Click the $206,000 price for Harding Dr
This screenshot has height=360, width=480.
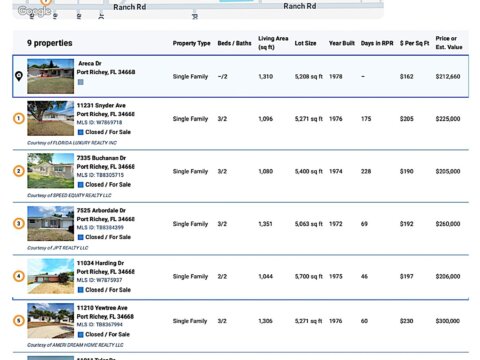448,276
